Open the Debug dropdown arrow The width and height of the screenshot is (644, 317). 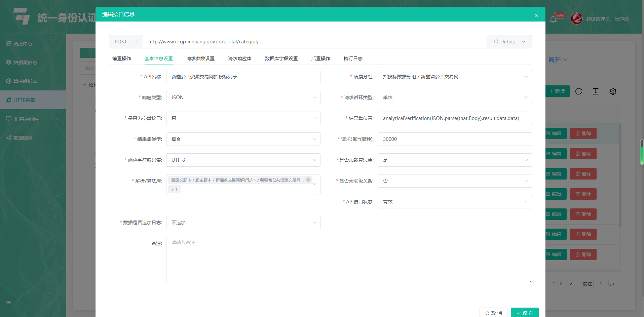click(524, 42)
